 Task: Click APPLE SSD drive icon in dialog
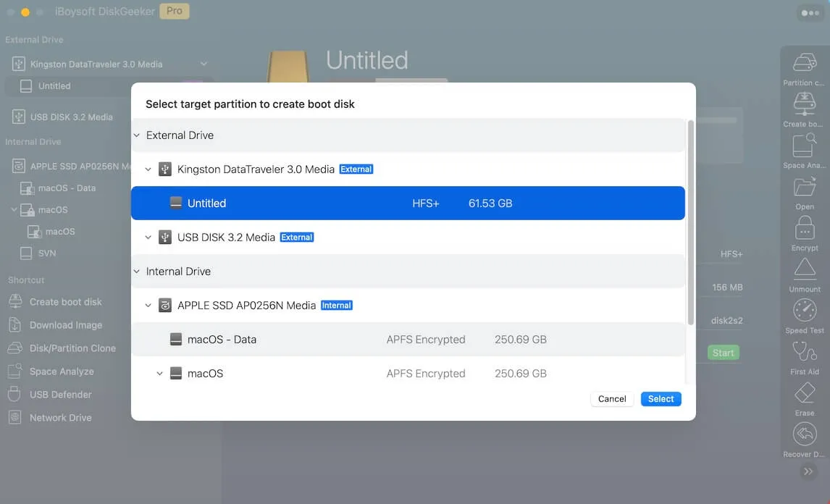pos(165,306)
